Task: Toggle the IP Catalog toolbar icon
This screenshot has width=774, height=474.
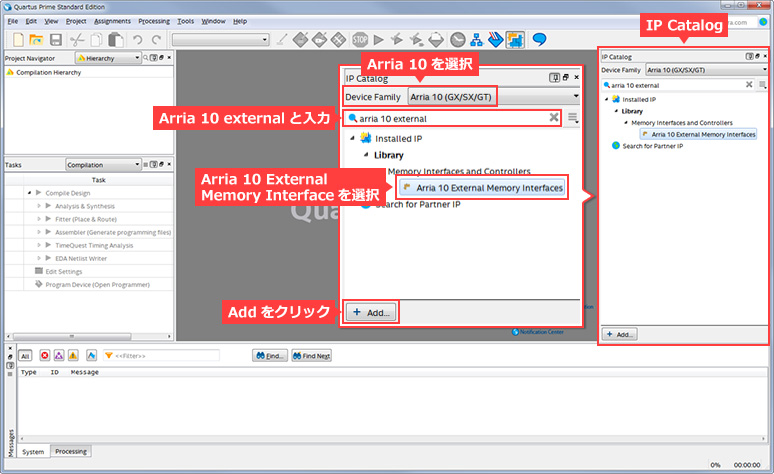Action: [x=515, y=40]
